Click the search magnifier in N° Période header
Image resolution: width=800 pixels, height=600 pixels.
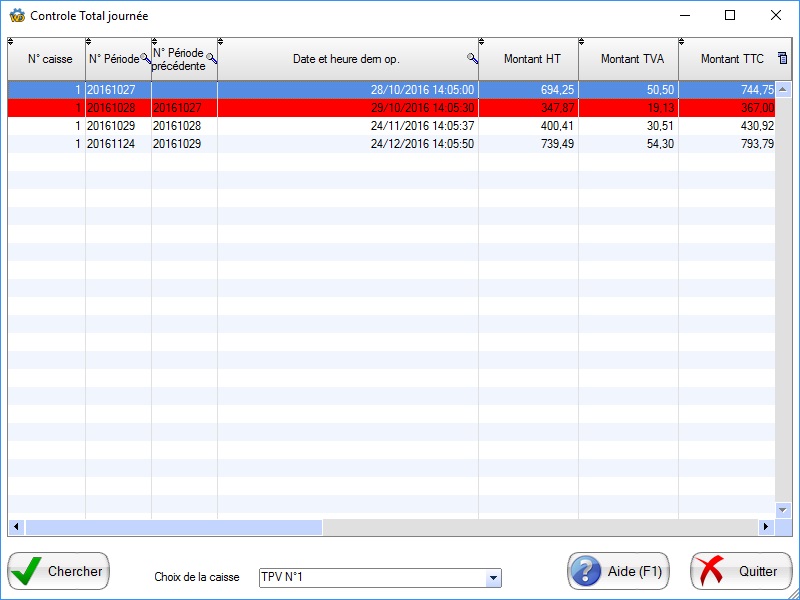tap(146, 59)
